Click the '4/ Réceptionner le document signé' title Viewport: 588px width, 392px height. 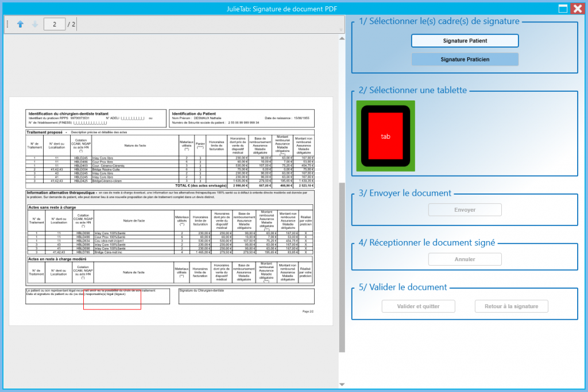427,243
